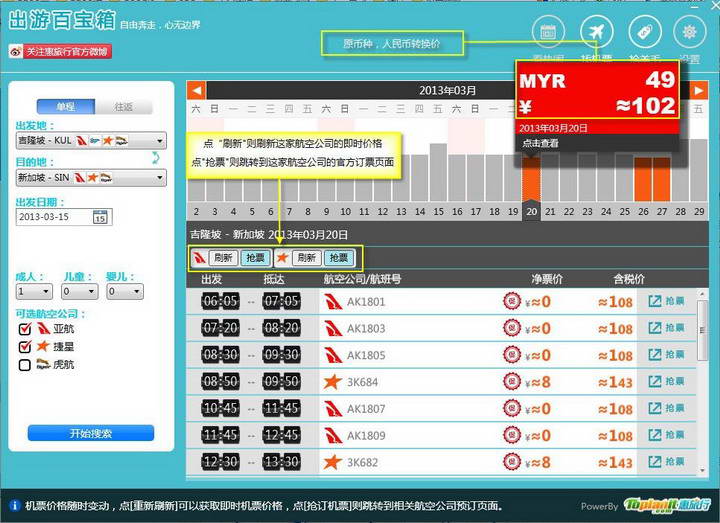This screenshot has width=720, height=523.
Task: Click the sale badge in AK1803 row
Action: click(x=512, y=328)
